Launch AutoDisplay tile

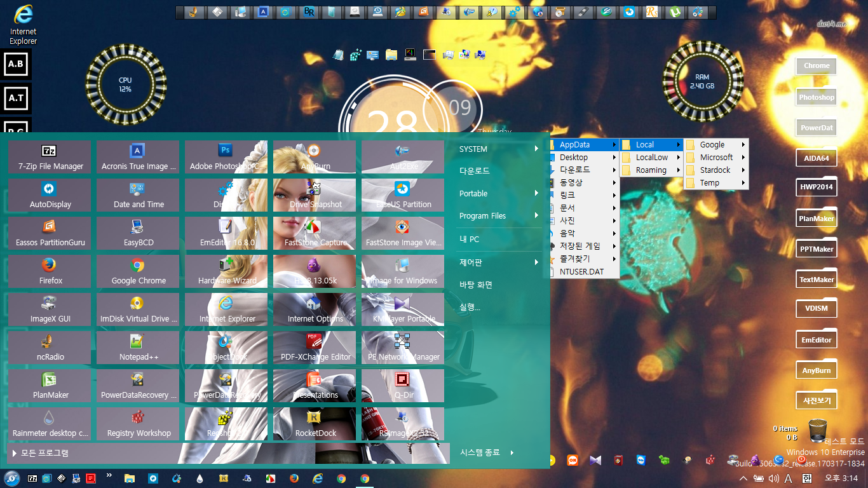(50, 195)
